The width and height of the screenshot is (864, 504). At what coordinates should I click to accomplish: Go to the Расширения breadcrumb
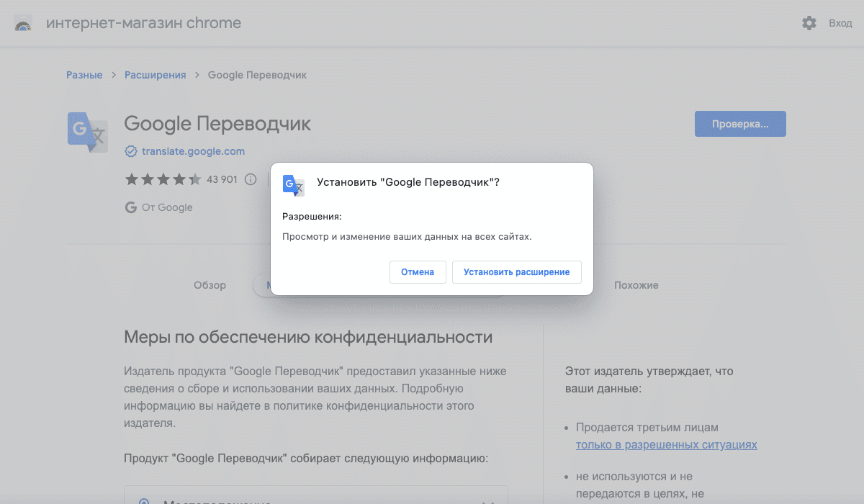(x=156, y=75)
